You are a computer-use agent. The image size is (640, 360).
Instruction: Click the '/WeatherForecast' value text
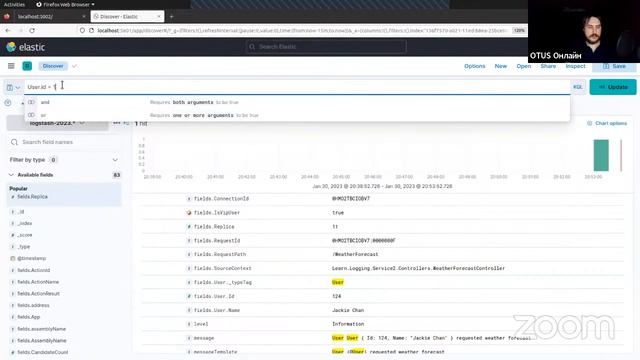click(x=355, y=254)
